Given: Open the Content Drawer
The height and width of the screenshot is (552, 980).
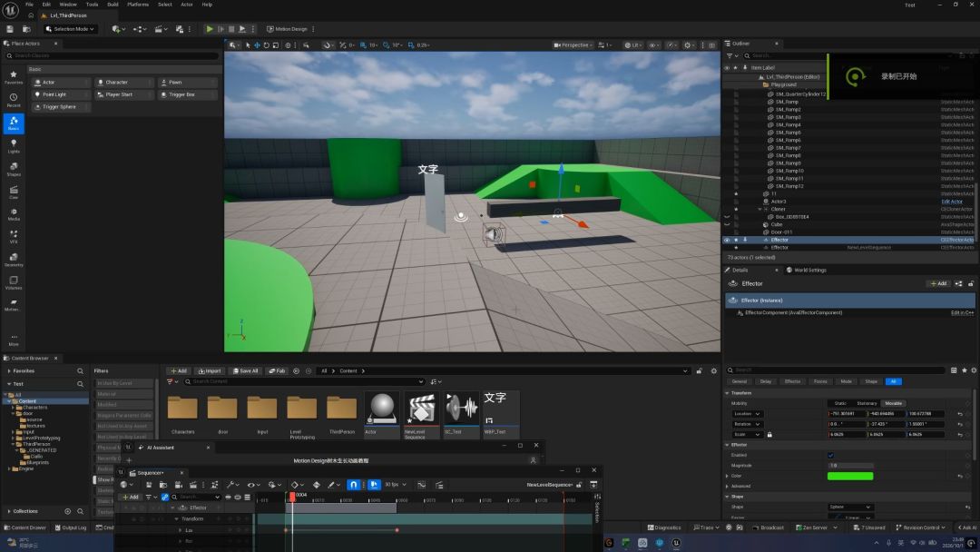Looking at the screenshot, I should 25,527.
